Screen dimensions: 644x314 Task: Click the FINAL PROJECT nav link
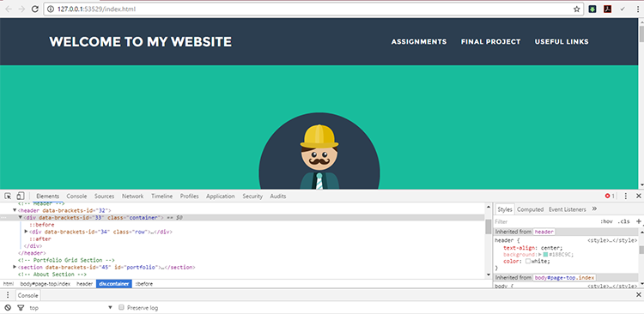pos(491,42)
